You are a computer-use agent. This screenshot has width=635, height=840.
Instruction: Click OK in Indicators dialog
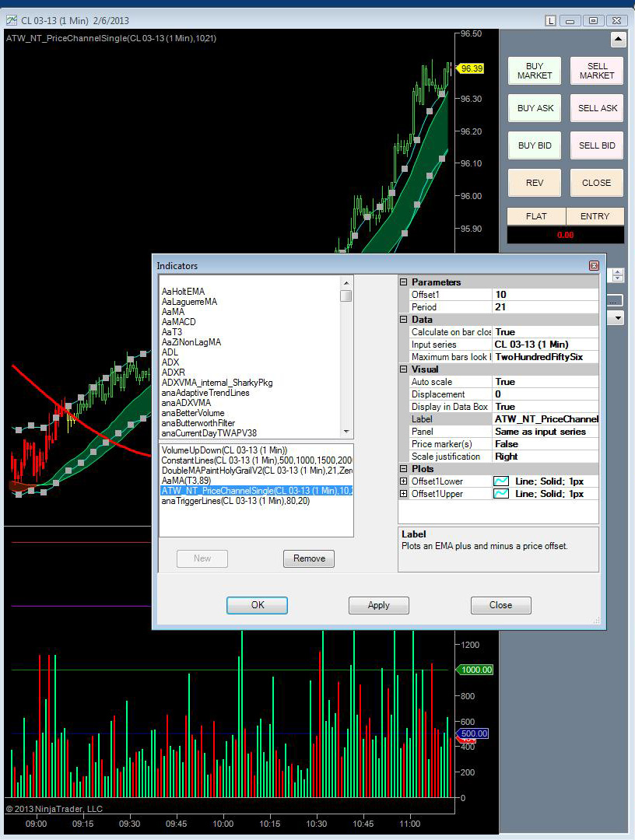tap(258, 605)
